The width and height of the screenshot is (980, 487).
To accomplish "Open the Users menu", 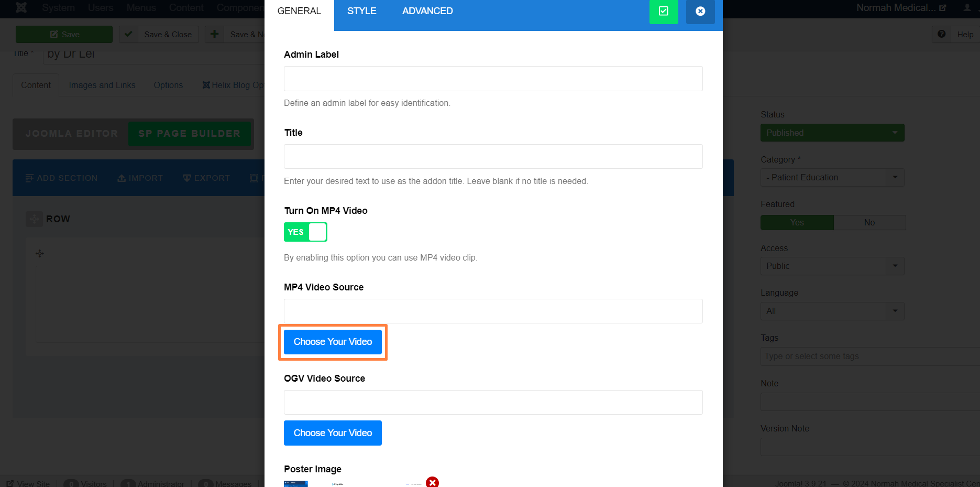I will point(101,8).
